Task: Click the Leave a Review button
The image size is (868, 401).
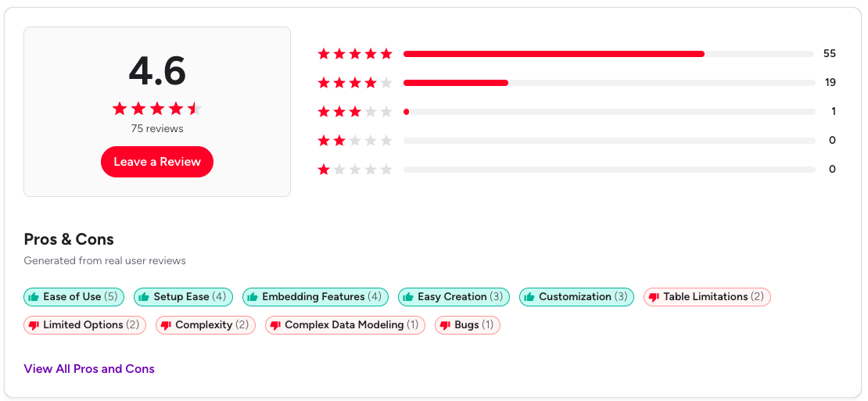Action: tap(157, 162)
